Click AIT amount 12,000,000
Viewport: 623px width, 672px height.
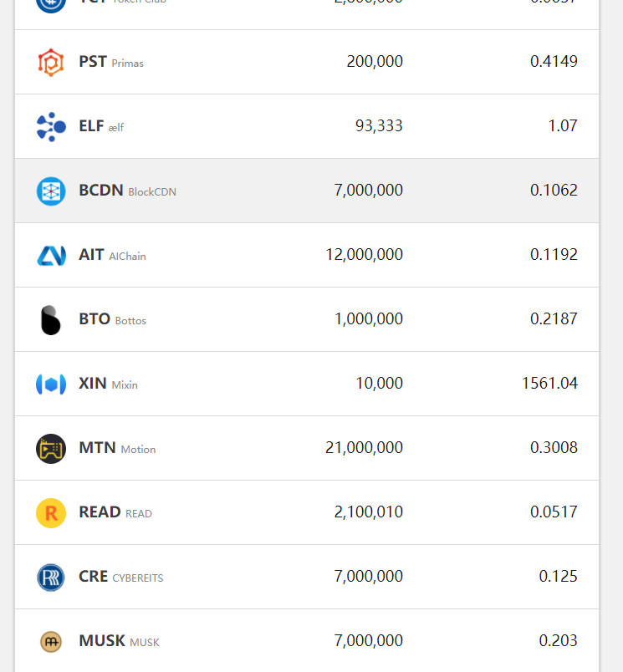click(x=364, y=255)
